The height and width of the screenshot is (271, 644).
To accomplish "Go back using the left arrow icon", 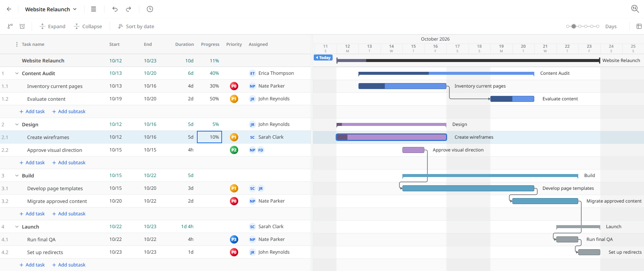I will pos(9,9).
